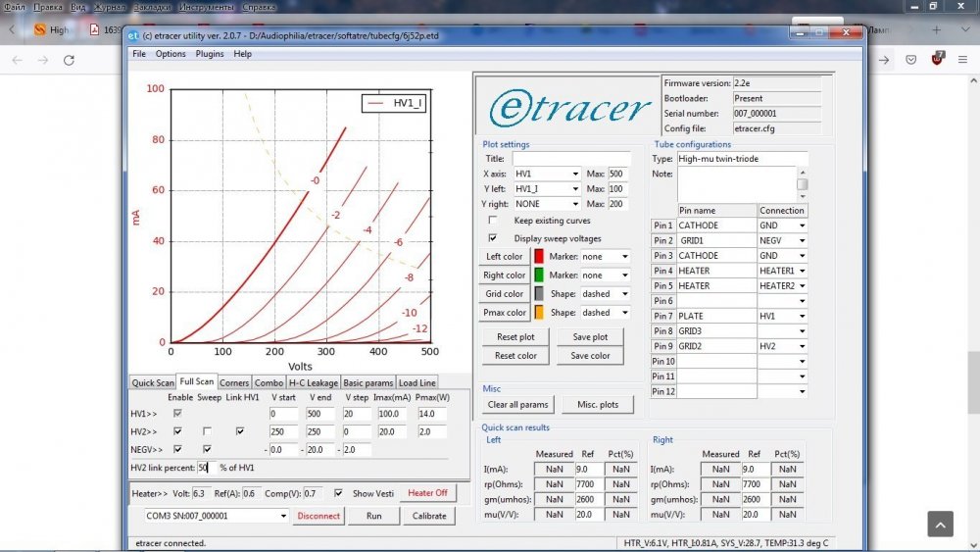Click the browser forward arrow
This screenshot has width=980, height=552.
[42, 60]
